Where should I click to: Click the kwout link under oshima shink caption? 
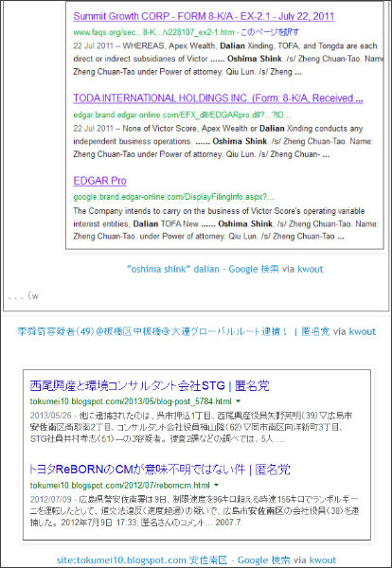(311, 269)
